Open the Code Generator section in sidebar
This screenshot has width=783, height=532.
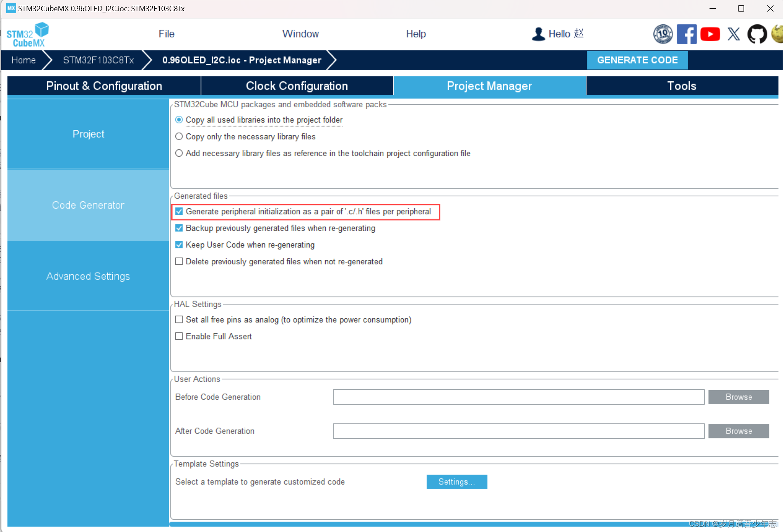point(88,205)
